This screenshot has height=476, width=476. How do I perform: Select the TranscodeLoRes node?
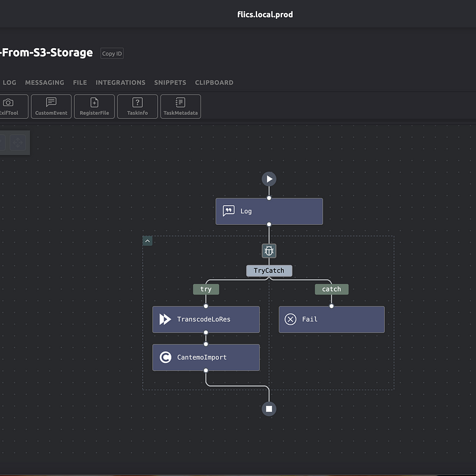pos(206,320)
